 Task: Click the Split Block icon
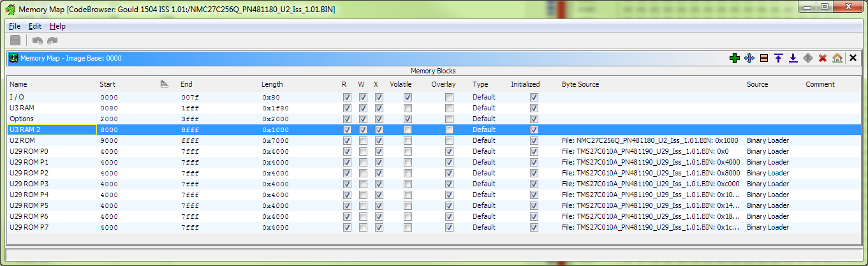(764, 58)
